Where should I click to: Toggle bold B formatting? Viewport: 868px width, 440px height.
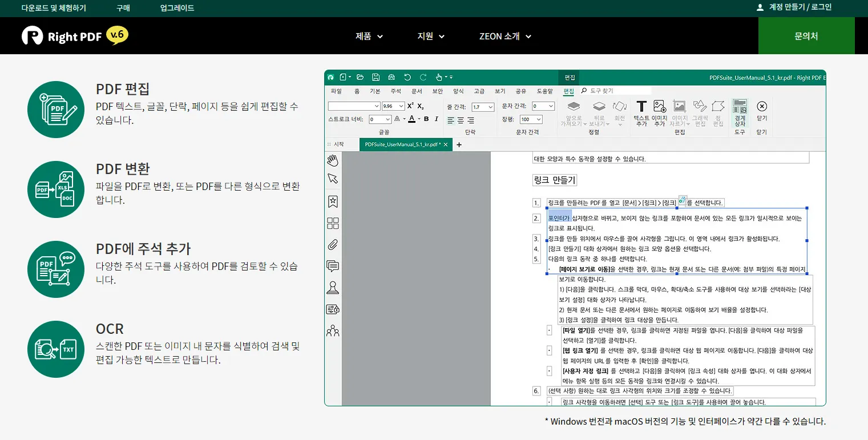tap(426, 119)
